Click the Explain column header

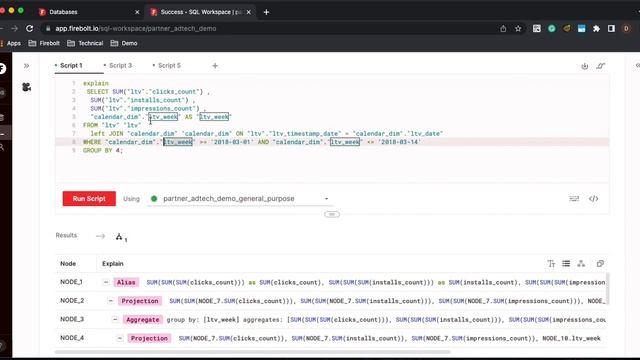(113, 264)
